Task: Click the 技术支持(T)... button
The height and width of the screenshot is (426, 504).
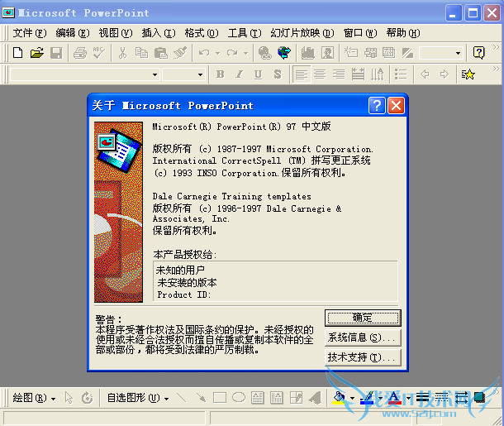Action: (363, 357)
